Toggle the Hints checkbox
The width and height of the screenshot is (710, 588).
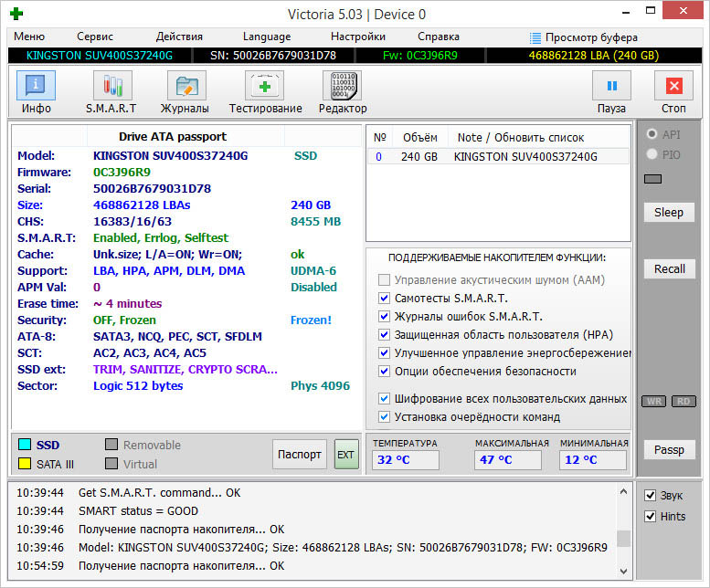[x=651, y=516]
